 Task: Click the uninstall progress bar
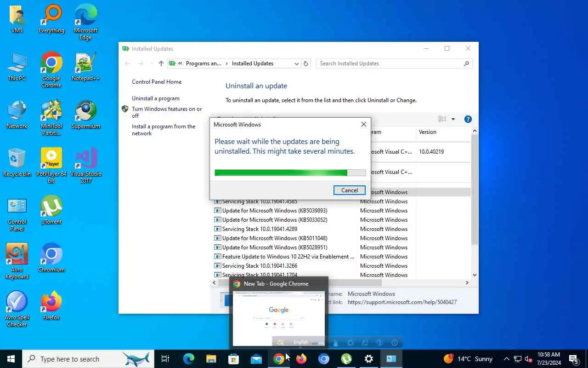[290, 172]
